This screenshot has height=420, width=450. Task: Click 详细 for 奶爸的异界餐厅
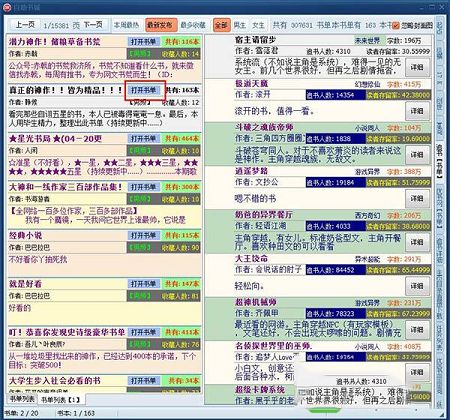point(417,242)
